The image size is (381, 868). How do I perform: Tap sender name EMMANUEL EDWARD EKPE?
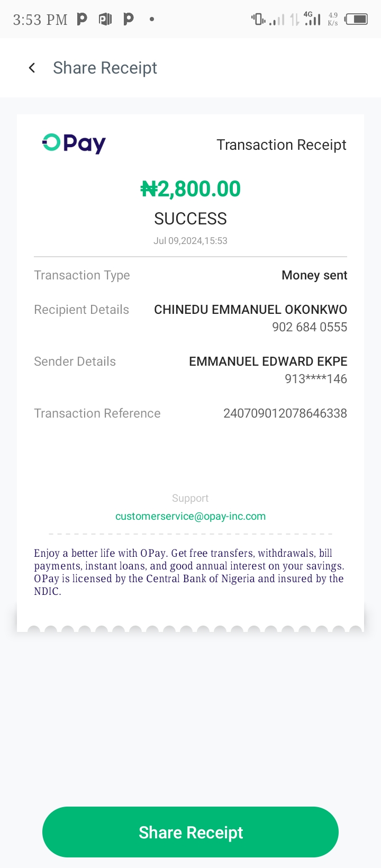(268, 361)
